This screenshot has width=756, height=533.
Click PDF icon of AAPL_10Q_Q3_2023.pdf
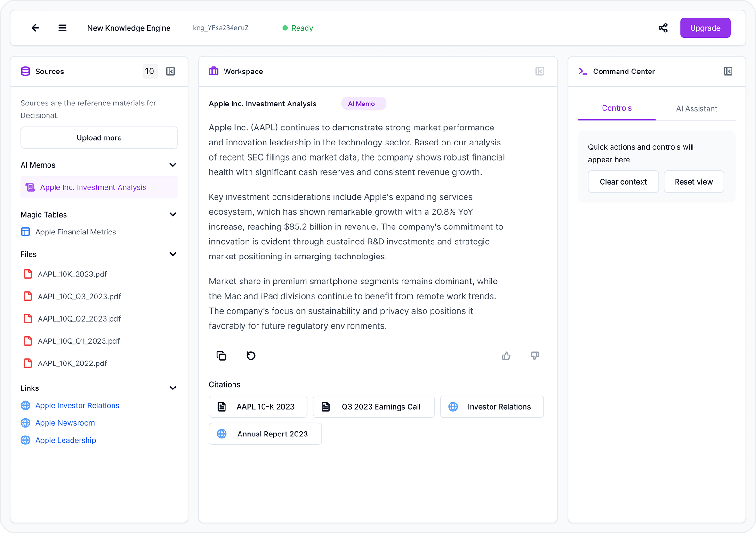pos(28,296)
